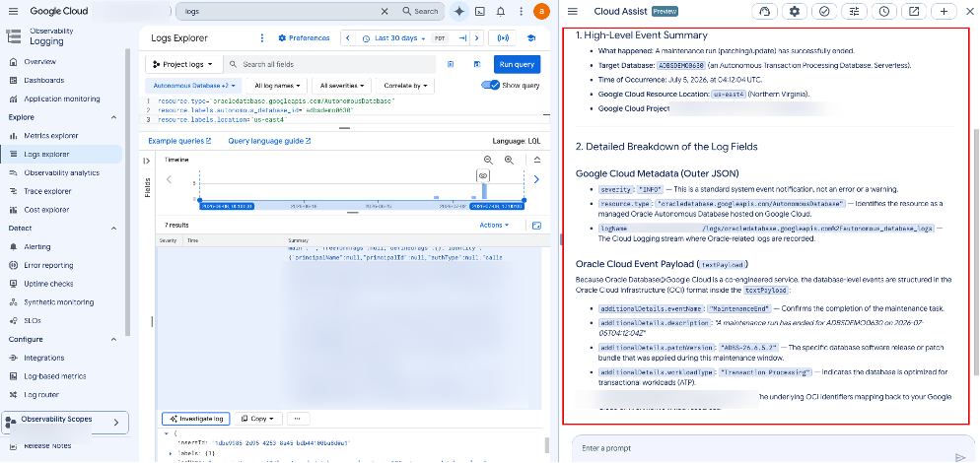980x463 pixels.
Task: Go to Logging Overview
Action: point(39,62)
